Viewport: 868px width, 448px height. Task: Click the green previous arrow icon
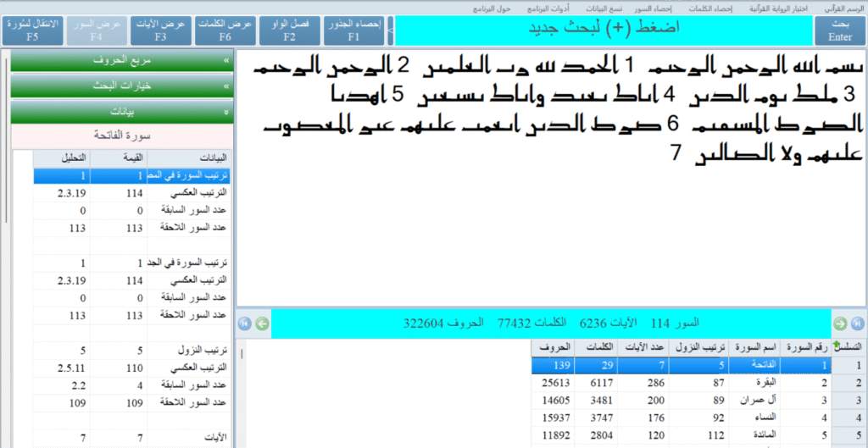[x=262, y=323]
